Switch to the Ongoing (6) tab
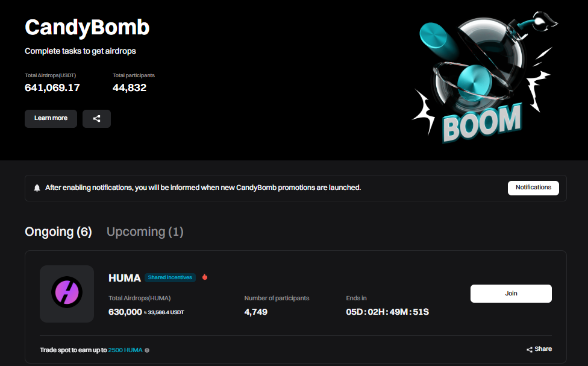This screenshot has height=366, width=588. [58, 232]
